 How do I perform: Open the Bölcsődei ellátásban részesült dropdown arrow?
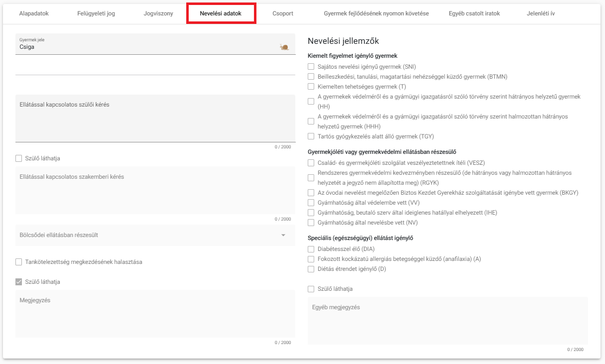pos(283,235)
